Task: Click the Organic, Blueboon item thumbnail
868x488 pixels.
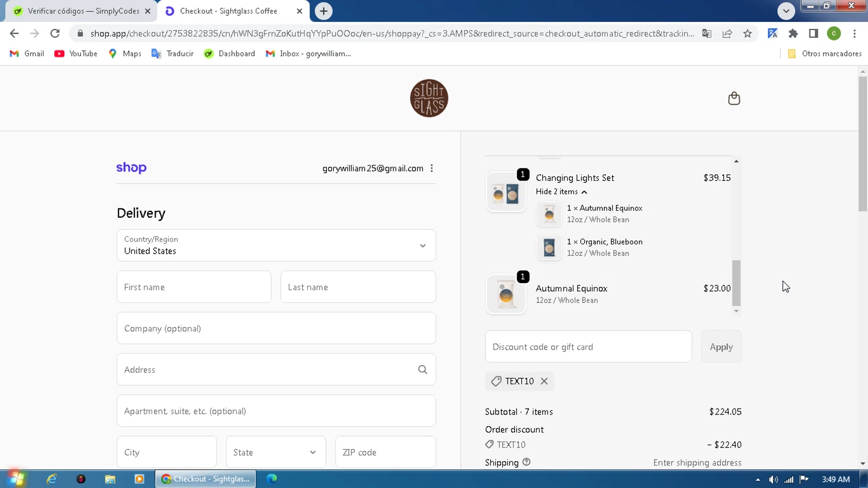Action: click(549, 248)
